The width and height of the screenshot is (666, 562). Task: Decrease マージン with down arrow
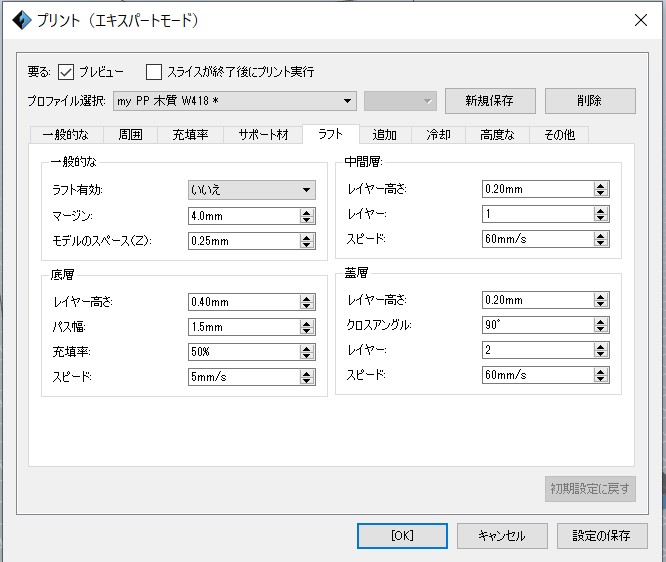[x=306, y=220]
